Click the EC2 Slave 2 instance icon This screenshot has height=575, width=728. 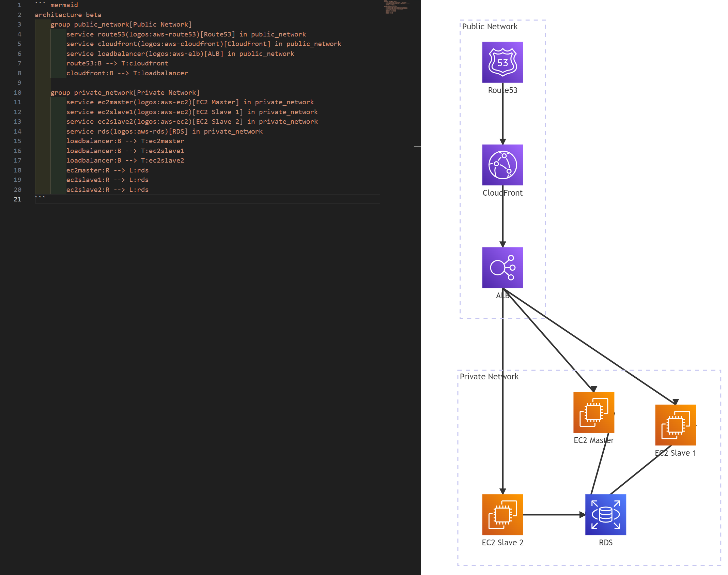(x=502, y=515)
